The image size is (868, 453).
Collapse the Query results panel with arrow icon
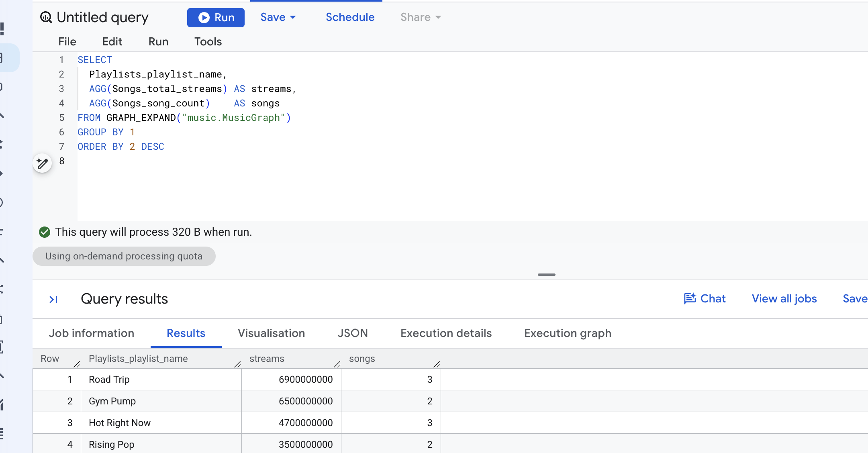coord(53,300)
